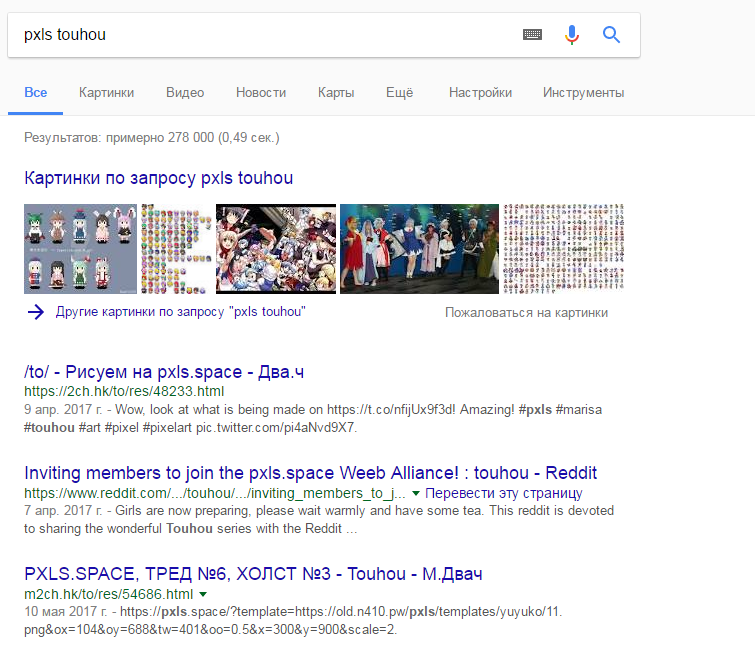755x653 pixels.
Task: Open the Карты tab
Action: coord(336,92)
